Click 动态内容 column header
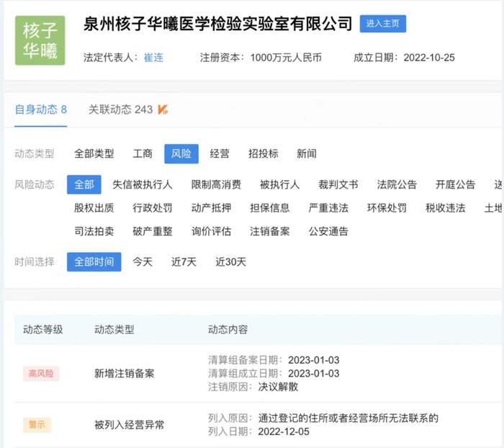The width and height of the screenshot is (504, 448). point(228,329)
